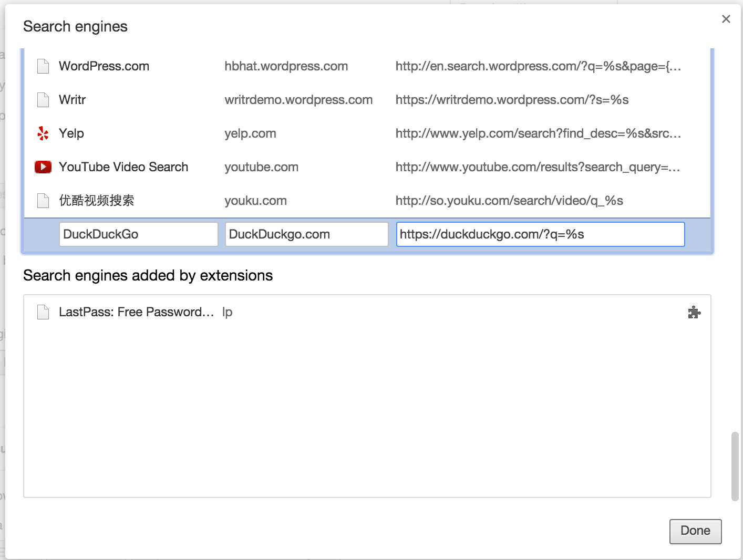The width and height of the screenshot is (743, 560).
Task: Click the YouTube Video Search favicon
Action: pyautogui.click(x=43, y=167)
